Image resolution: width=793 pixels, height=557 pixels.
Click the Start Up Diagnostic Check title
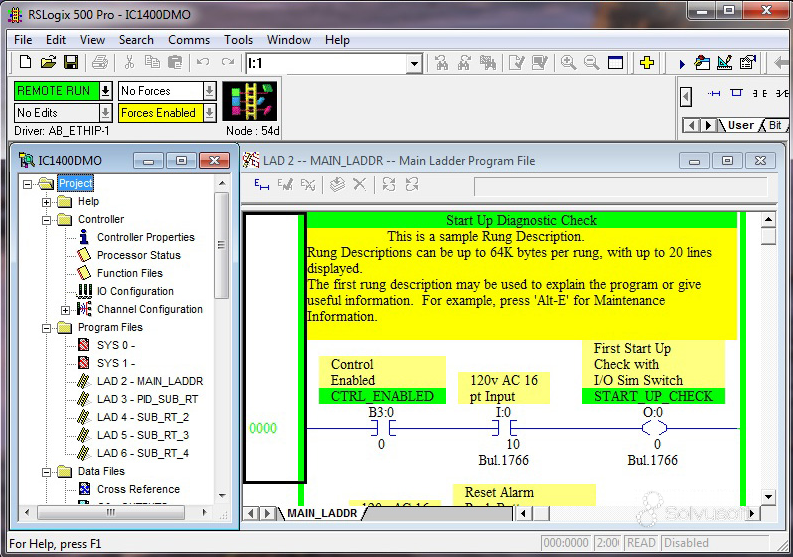tap(521, 221)
